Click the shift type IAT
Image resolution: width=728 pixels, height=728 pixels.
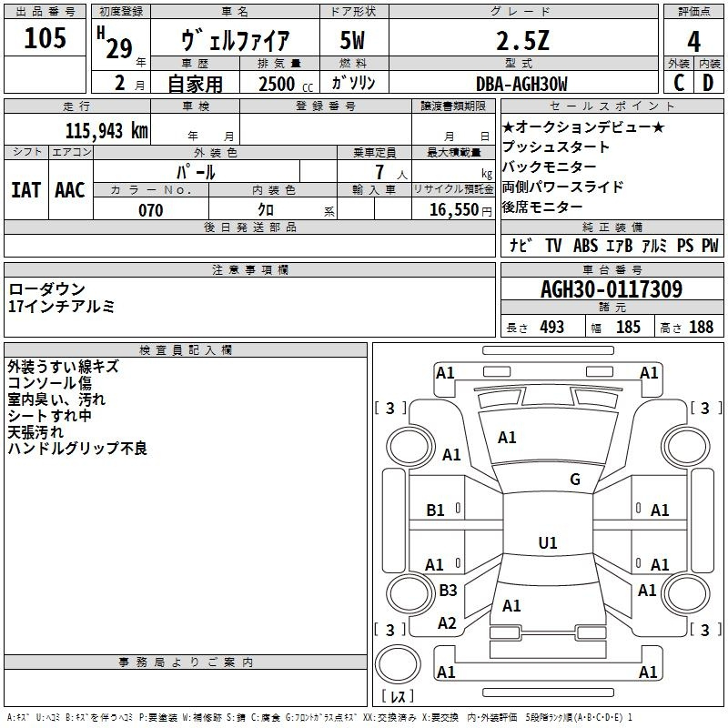[x=26, y=190]
